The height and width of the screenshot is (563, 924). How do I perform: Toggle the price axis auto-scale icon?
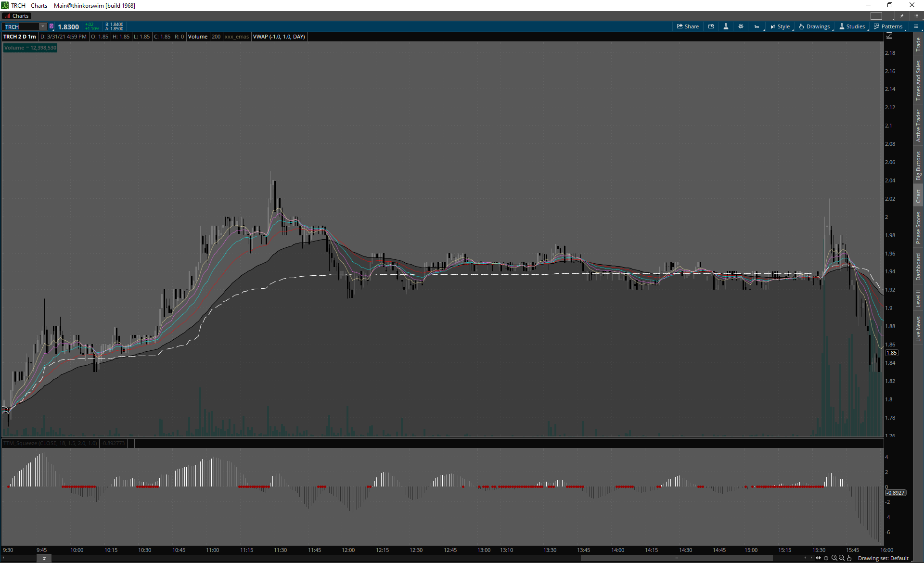[x=889, y=36]
